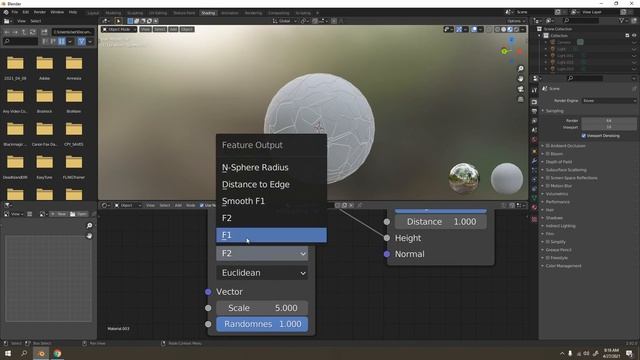Click the Normal input socket on Bump node

[x=387, y=254]
